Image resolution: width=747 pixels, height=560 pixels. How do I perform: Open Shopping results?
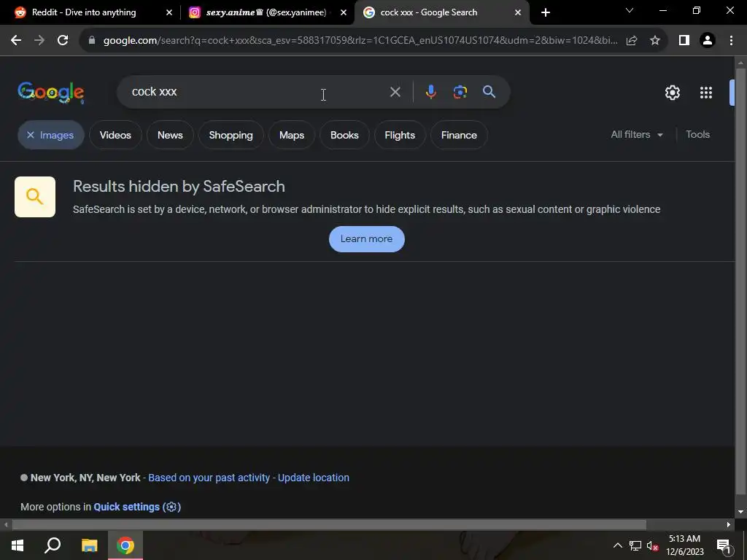pyautogui.click(x=231, y=135)
